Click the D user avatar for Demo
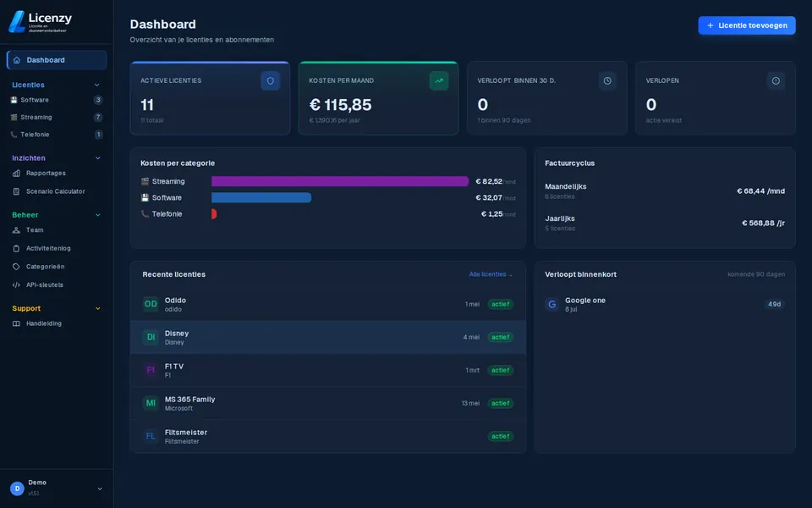The image size is (812, 508). coord(17,489)
